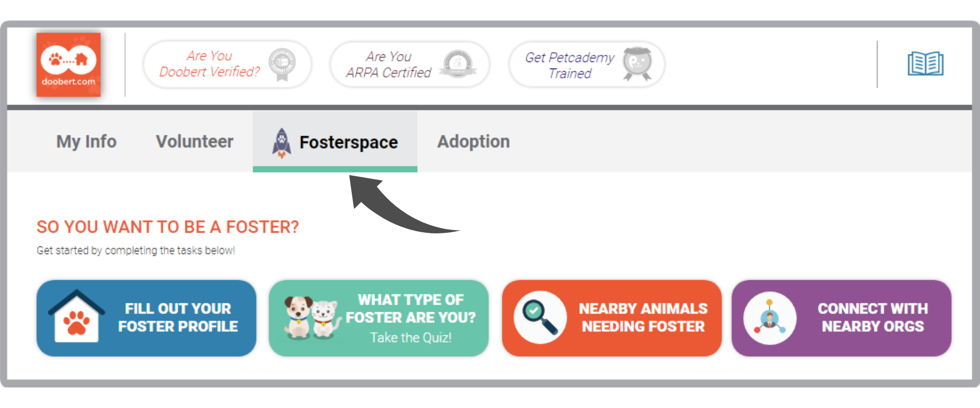Click the doobert.com logo
This screenshot has height=408, width=980.
pos(69,65)
